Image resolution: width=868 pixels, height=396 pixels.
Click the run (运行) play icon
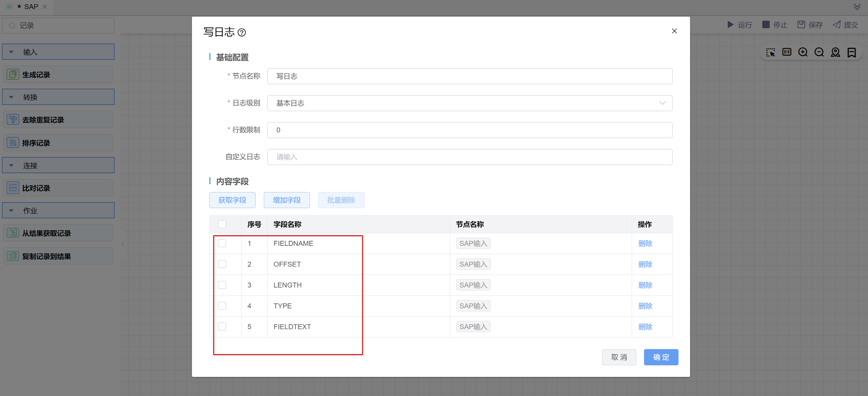pos(730,25)
